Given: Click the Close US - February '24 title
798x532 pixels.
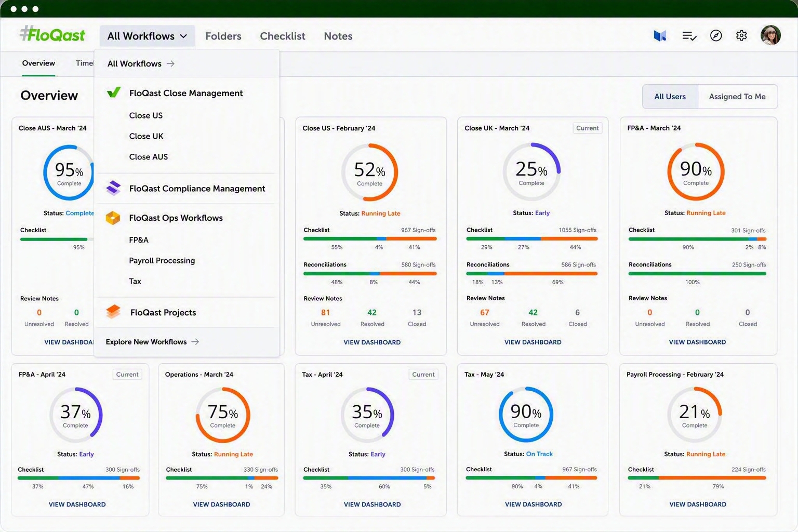Looking at the screenshot, I should pyautogui.click(x=339, y=128).
